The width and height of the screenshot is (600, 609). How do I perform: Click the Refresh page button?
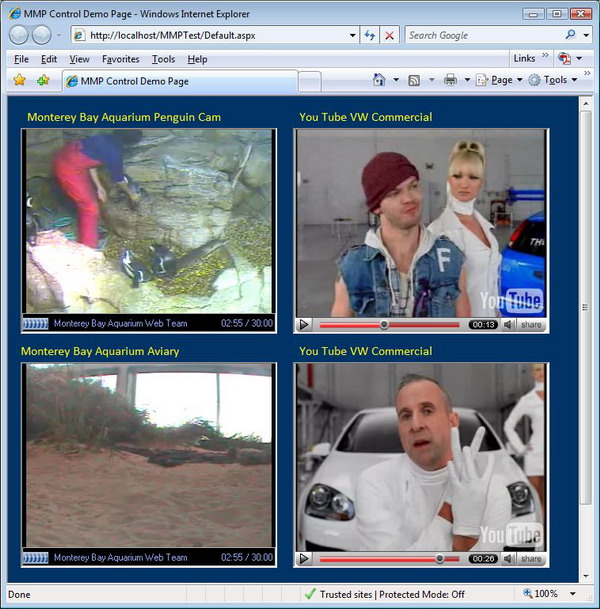click(x=369, y=35)
